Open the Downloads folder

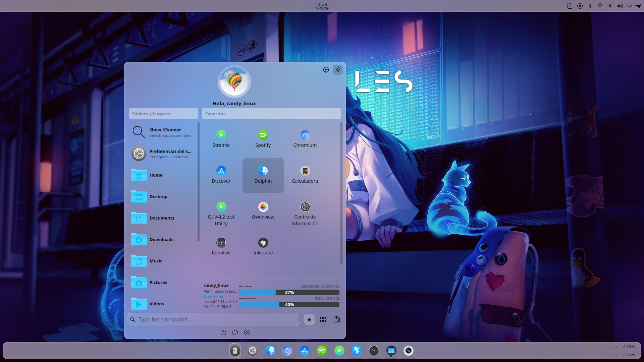(163, 239)
